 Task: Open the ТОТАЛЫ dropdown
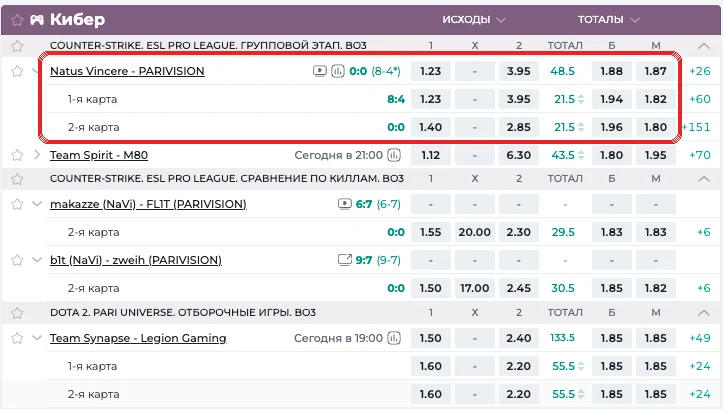pyautogui.click(x=609, y=20)
